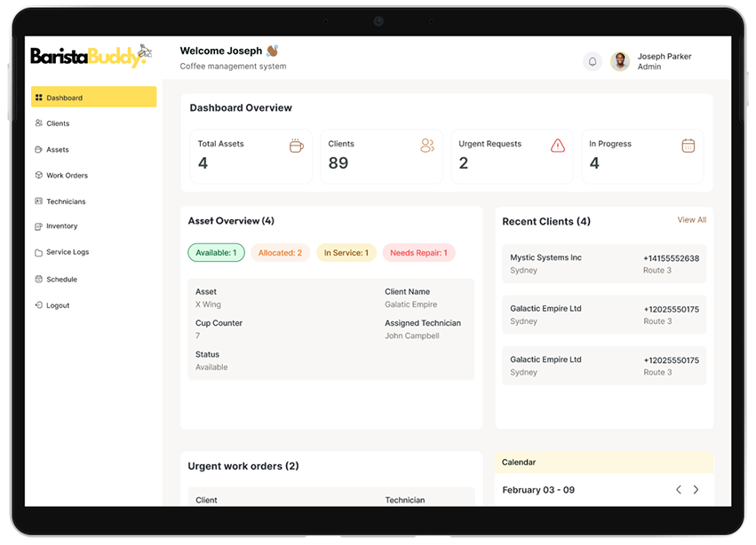Click the Service Logs folder icon

(x=38, y=252)
